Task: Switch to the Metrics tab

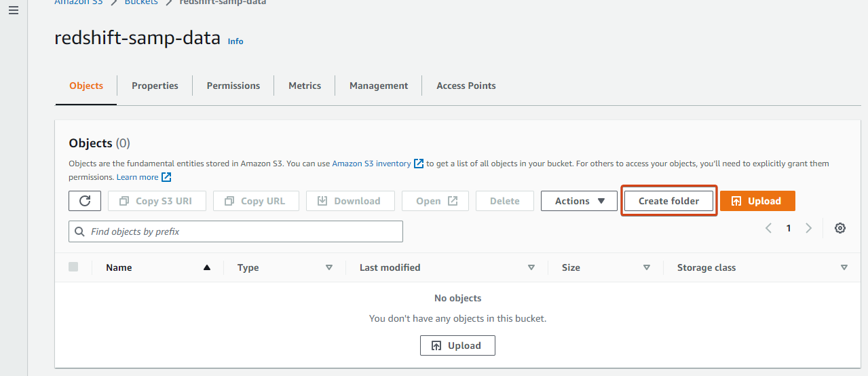Action: click(x=305, y=86)
